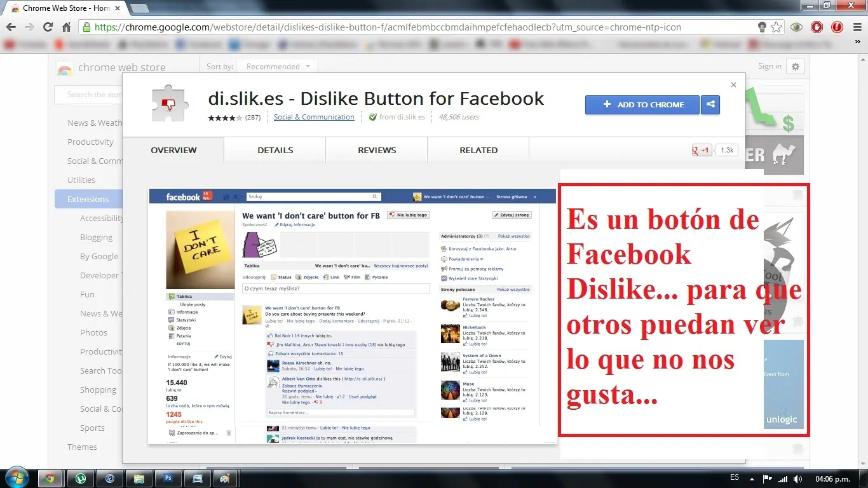Viewport: 868px width, 488px height.
Task: Open the picture window icon beside Photoshop
Action: [198, 478]
